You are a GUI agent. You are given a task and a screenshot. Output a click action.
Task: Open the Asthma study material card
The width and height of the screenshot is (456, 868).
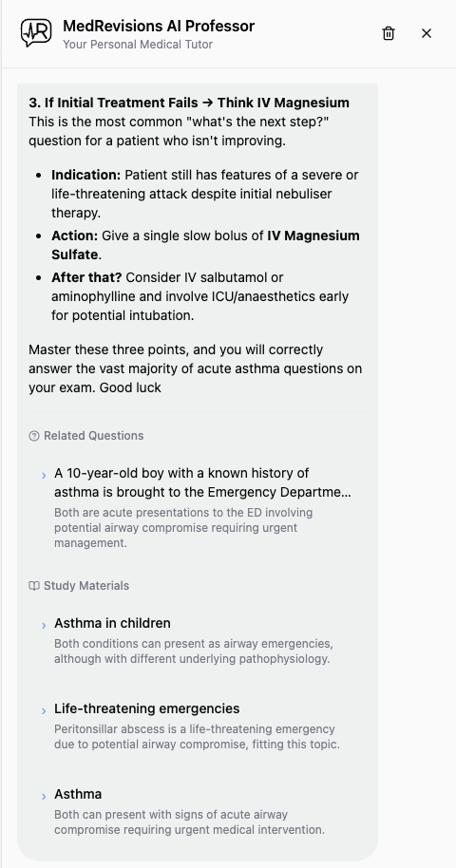(x=198, y=811)
